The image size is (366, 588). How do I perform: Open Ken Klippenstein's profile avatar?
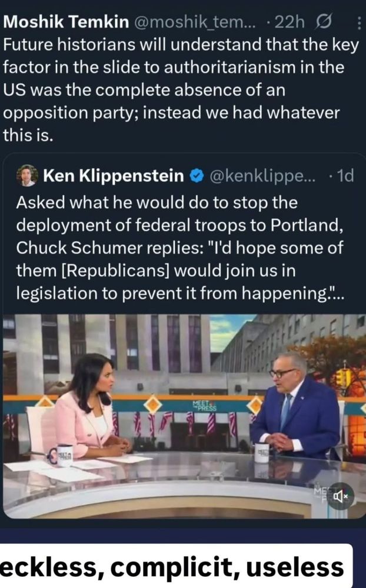28,175
